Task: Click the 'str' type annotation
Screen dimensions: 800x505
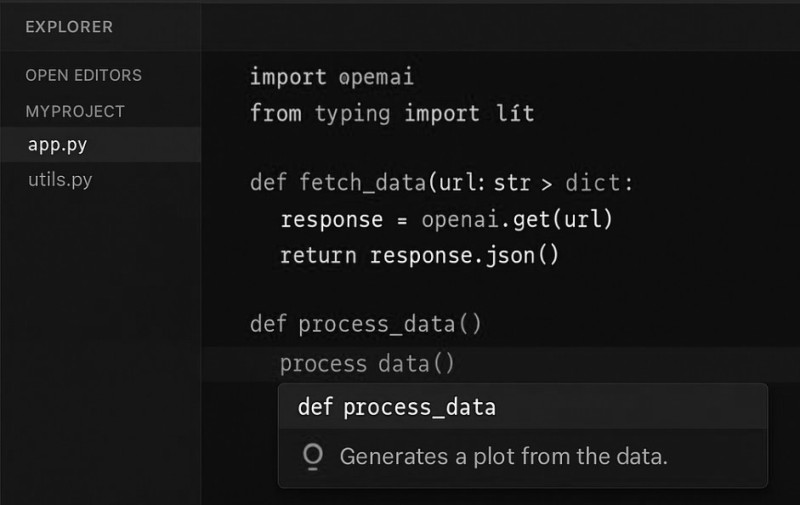Action: [x=512, y=183]
